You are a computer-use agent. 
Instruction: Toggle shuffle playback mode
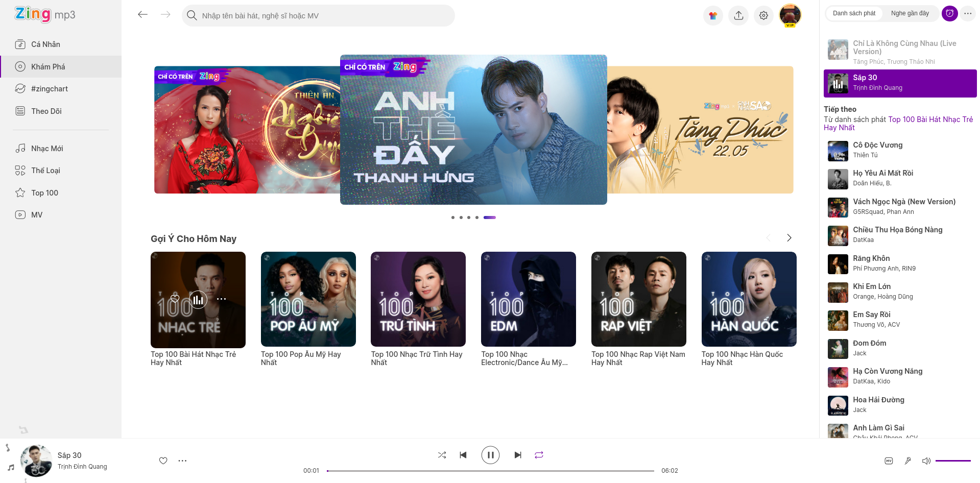point(442,455)
